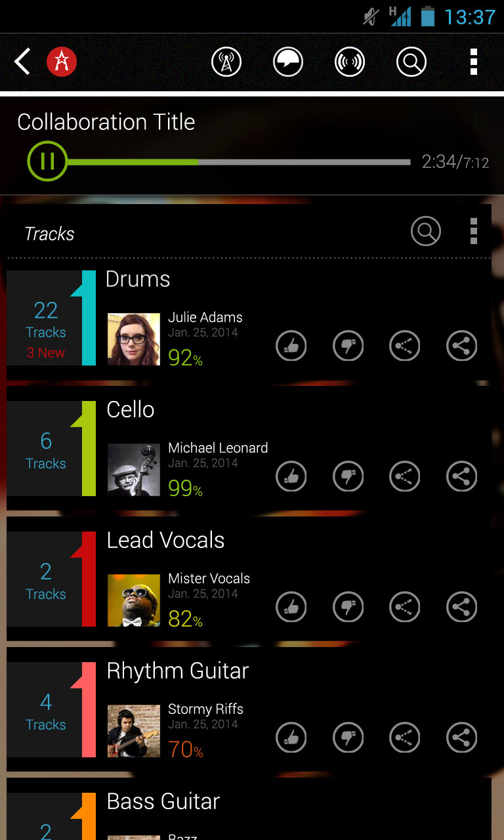Select the Rhythm Guitar track heading

point(178,671)
